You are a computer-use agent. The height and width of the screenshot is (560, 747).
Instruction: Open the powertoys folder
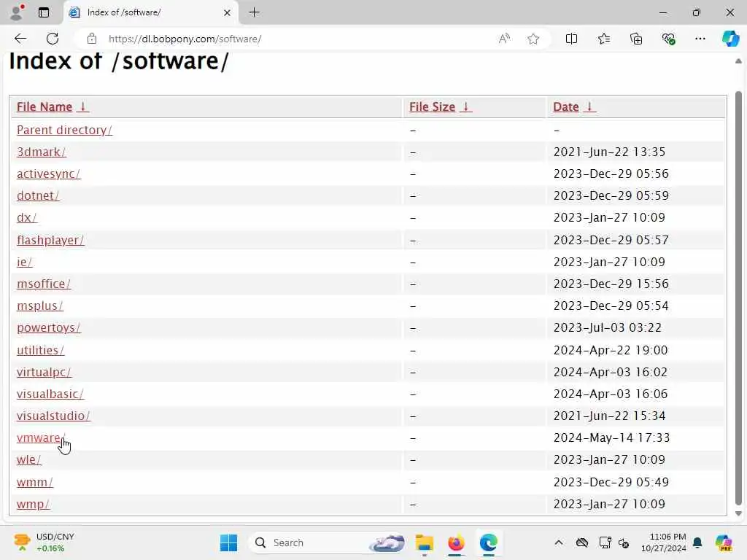pos(49,327)
